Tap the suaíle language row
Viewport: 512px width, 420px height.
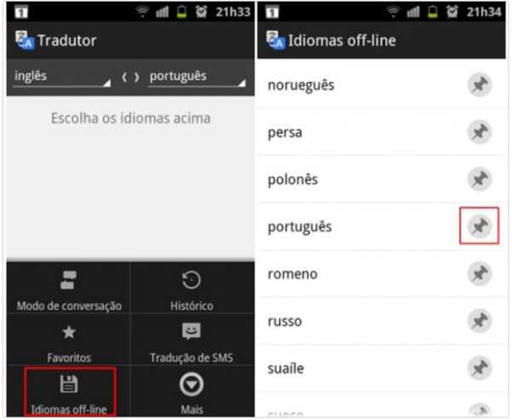pyautogui.click(x=381, y=368)
